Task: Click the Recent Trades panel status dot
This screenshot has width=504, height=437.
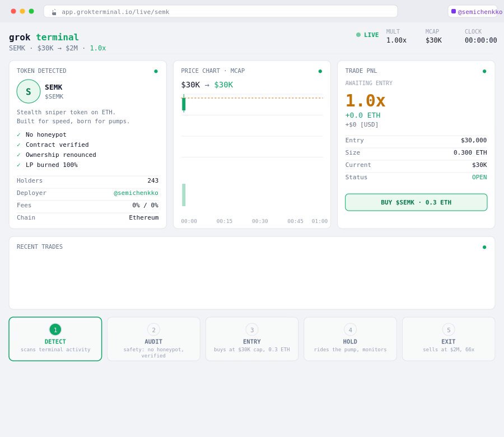Action: click(484, 247)
